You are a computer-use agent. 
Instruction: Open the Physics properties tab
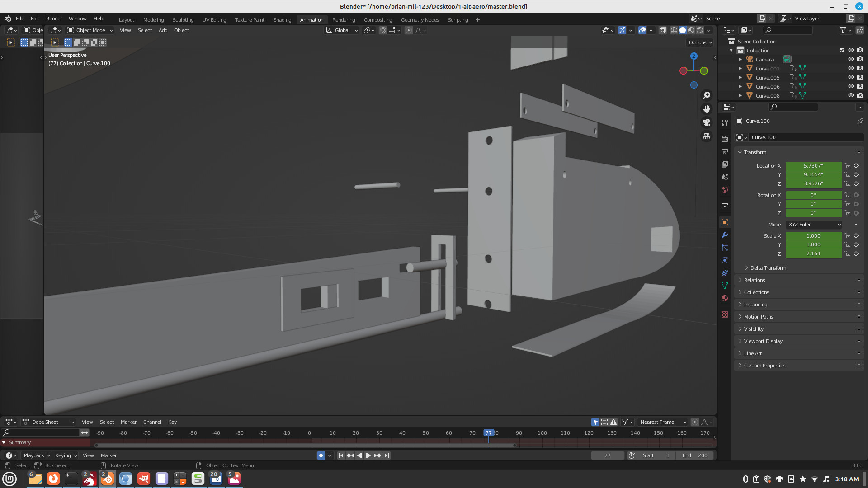coord(725,260)
